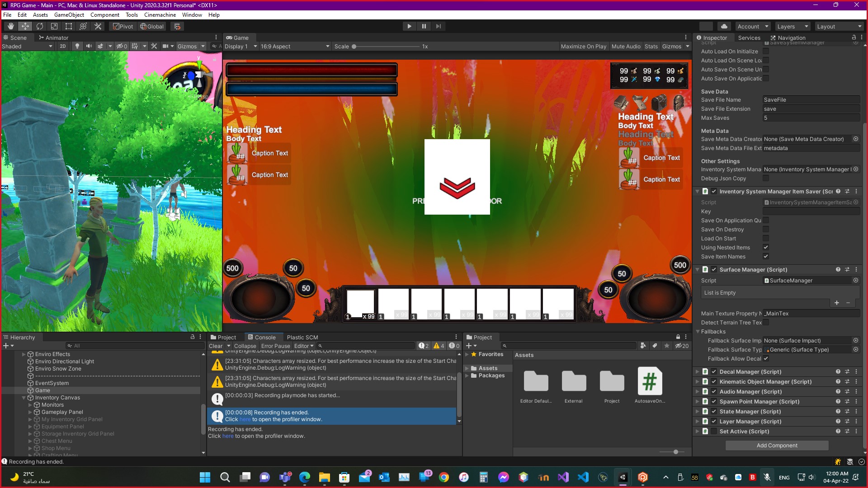
Task: Drag the Scale slider in Game view
Action: pyautogui.click(x=354, y=46)
